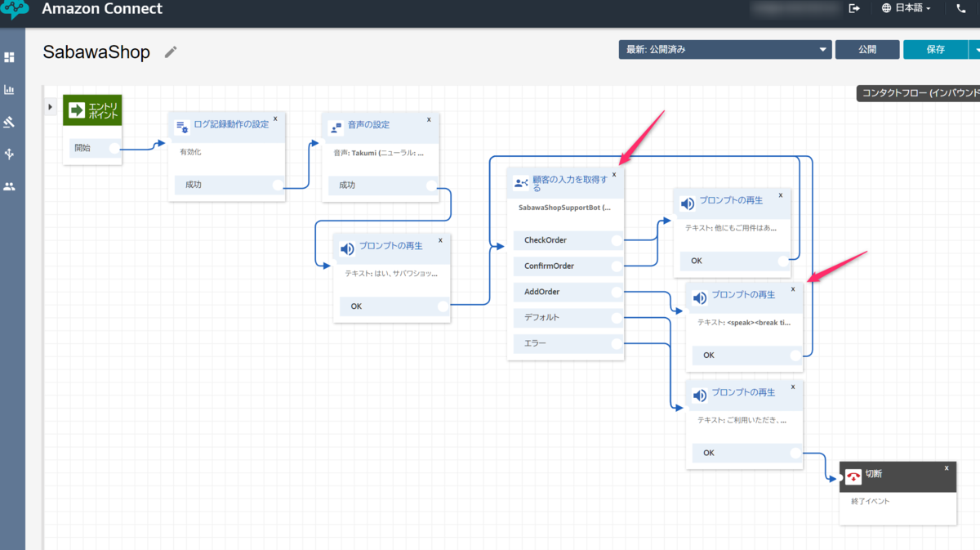Image resolution: width=980 pixels, height=550 pixels.
Task: Click the 顧客の入力を取得する block icon
Action: point(521,183)
